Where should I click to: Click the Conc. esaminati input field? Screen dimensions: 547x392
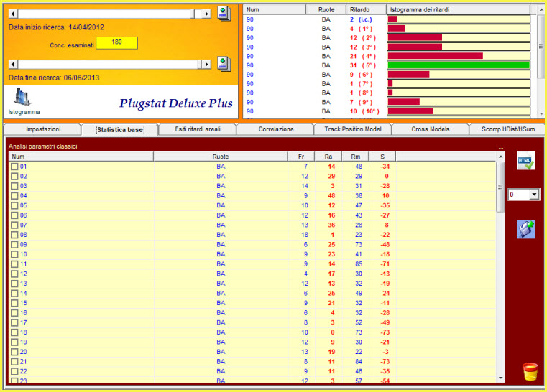(116, 43)
